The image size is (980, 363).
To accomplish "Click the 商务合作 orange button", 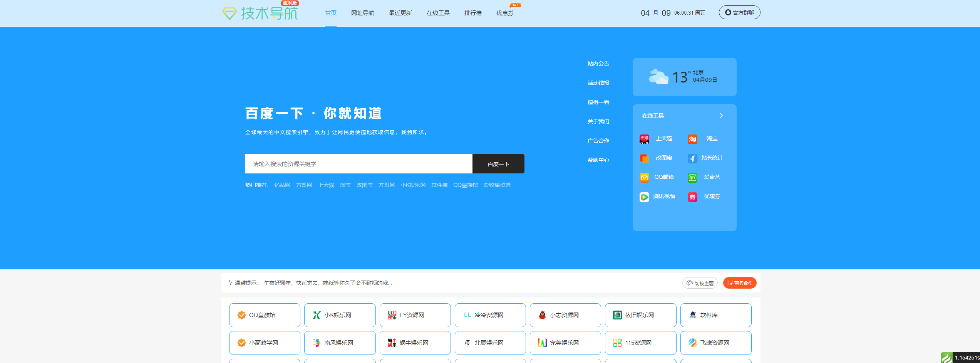I will tap(740, 283).
